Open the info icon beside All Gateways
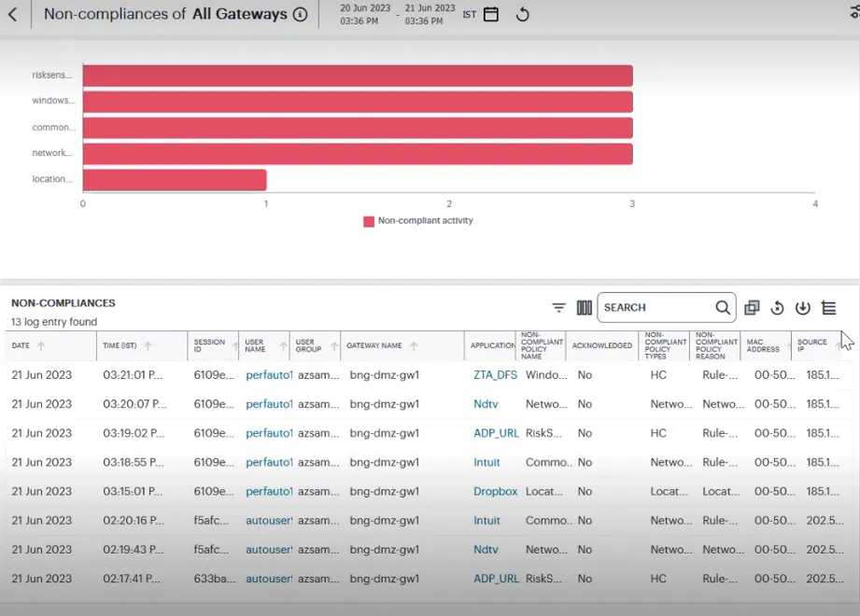The height and width of the screenshot is (616, 860). 300,14
